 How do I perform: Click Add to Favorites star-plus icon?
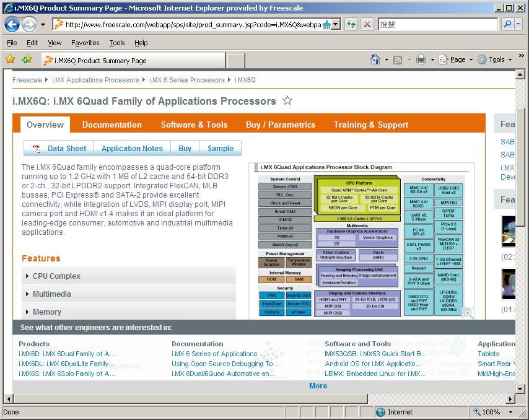27,59
